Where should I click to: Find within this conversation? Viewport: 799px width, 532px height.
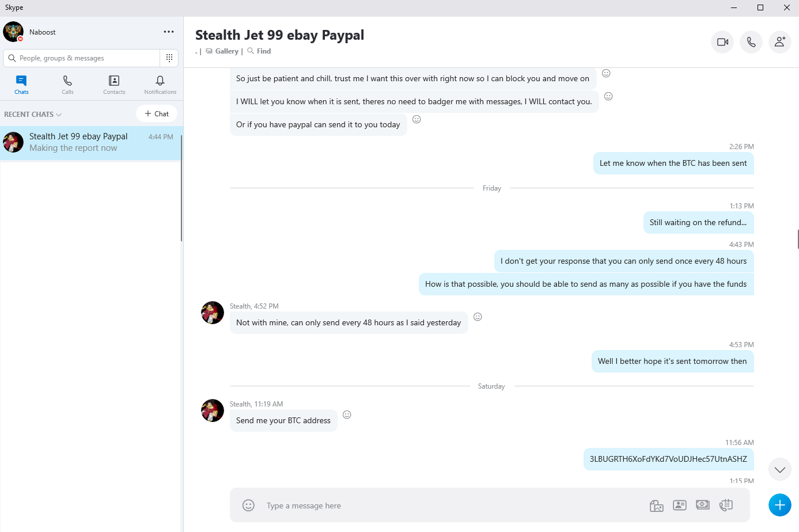coord(259,51)
